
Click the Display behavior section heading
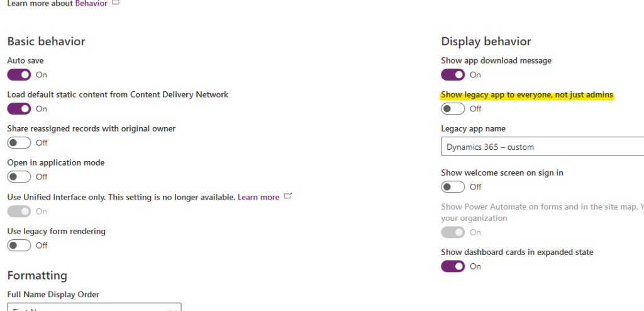(486, 42)
